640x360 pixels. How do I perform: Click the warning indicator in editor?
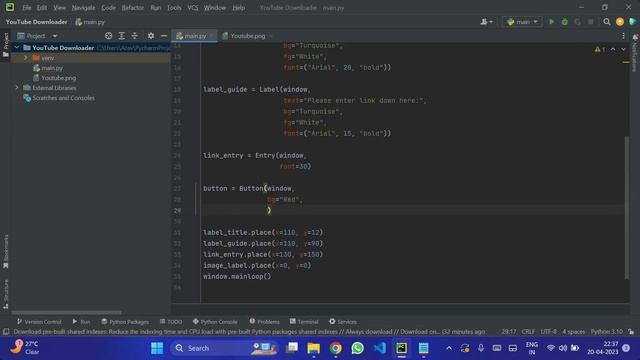(x=600, y=49)
